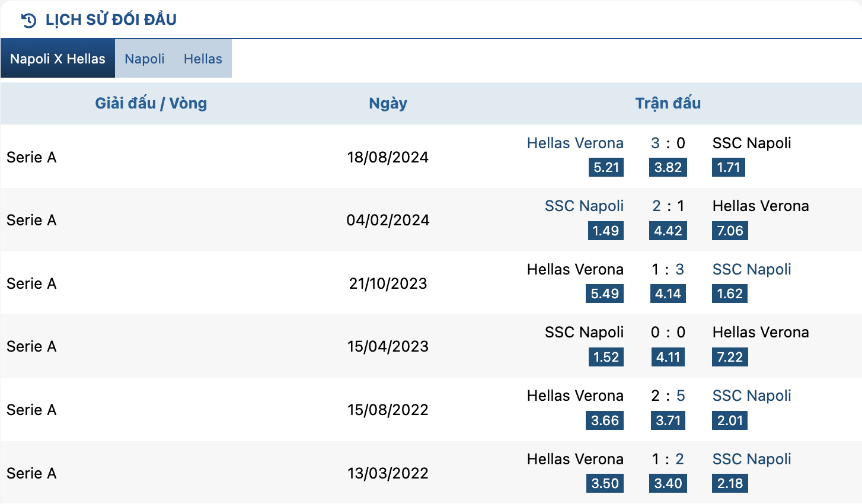
Task: Click odds value 2.18
Action: [730, 483]
